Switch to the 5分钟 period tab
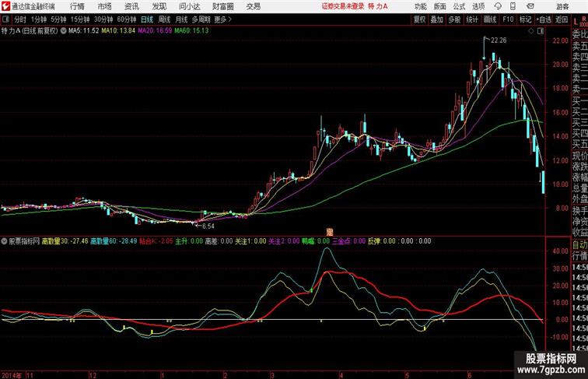Screen dimensions: 588x379 (x=58, y=19)
